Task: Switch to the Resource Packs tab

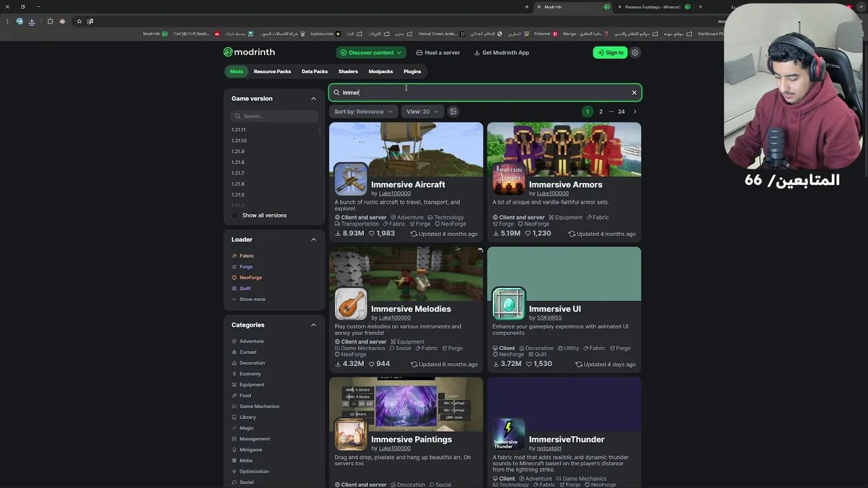Action: click(x=272, y=71)
